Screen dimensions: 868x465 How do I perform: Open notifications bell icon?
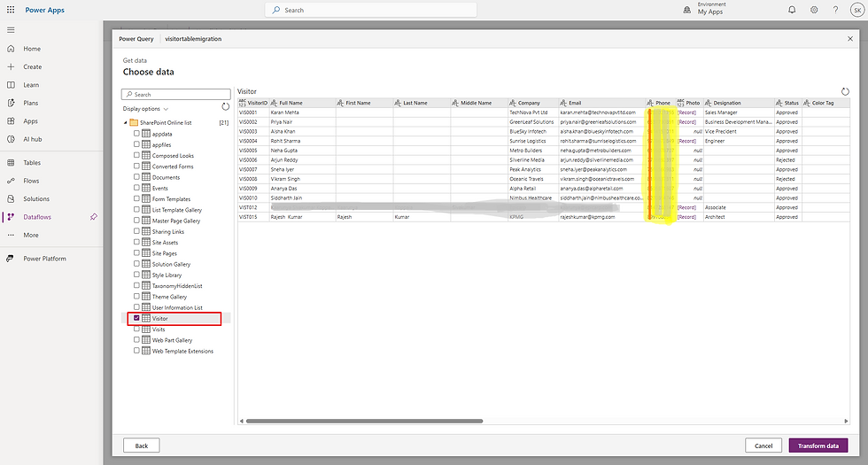[792, 10]
